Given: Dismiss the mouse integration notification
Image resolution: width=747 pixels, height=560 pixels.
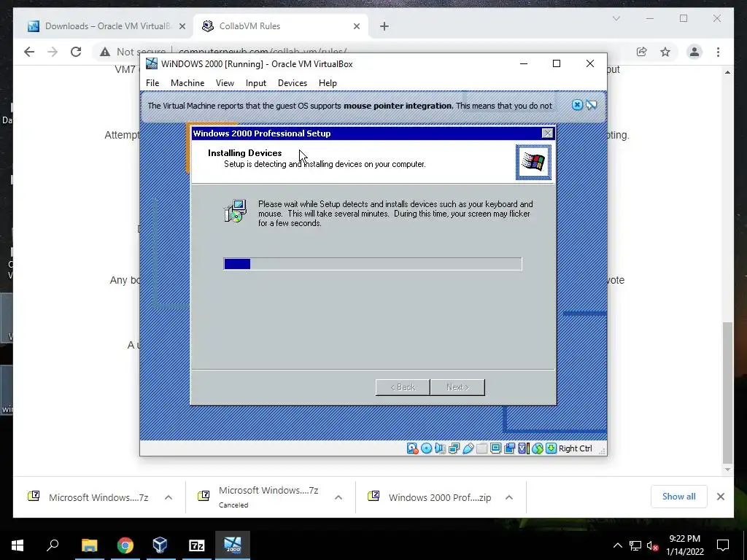Looking at the screenshot, I should 577,105.
